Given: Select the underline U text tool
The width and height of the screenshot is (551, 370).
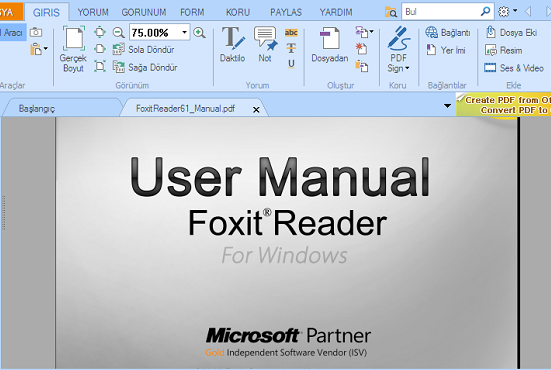Looking at the screenshot, I should click(x=291, y=64).
